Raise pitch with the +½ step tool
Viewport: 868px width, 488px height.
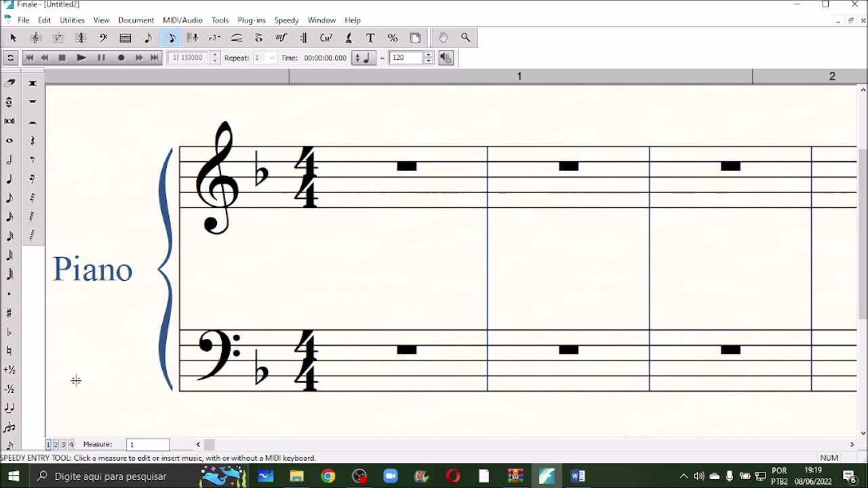tap(9, 370)
